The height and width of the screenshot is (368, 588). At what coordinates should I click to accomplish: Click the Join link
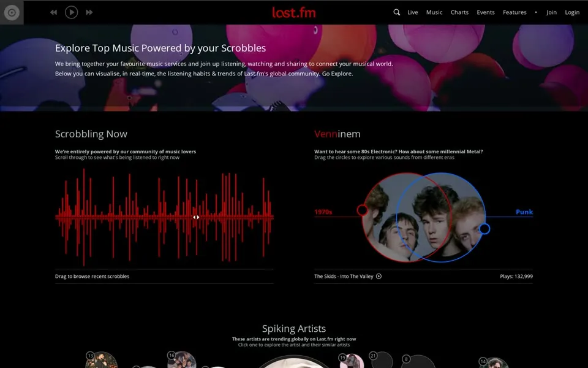point(551,12)
